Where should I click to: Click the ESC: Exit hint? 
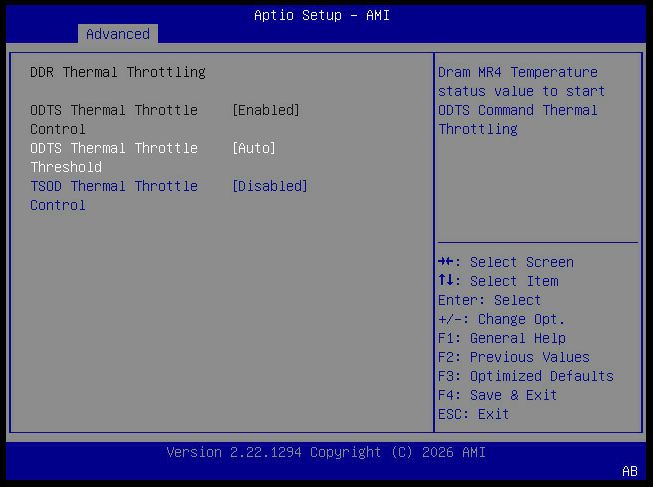click(x=474, y=414)
